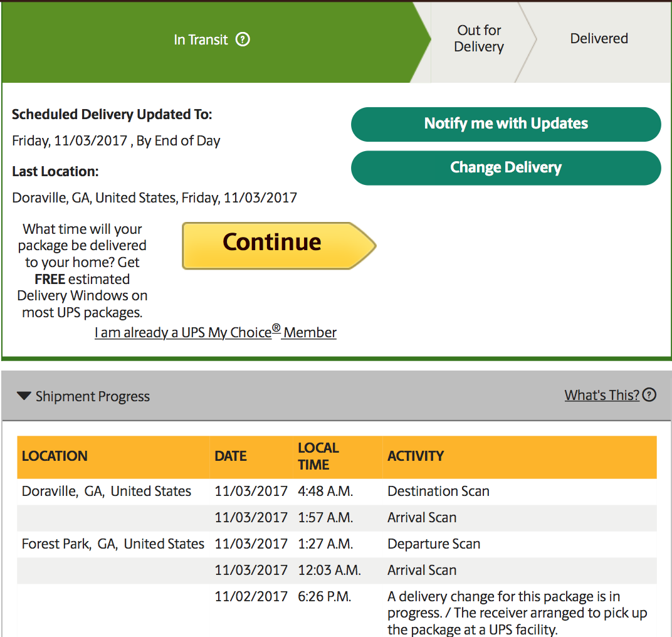
Task: Click the Arrival Scan at 1:57 A.M.
Action: pos(422,518)
